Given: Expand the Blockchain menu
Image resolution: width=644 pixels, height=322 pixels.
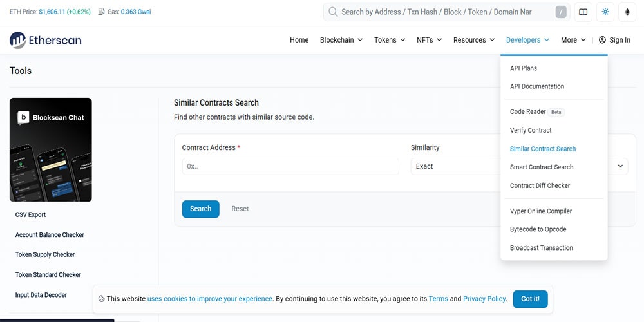Looking at the screenshot, I should point(341,40).
